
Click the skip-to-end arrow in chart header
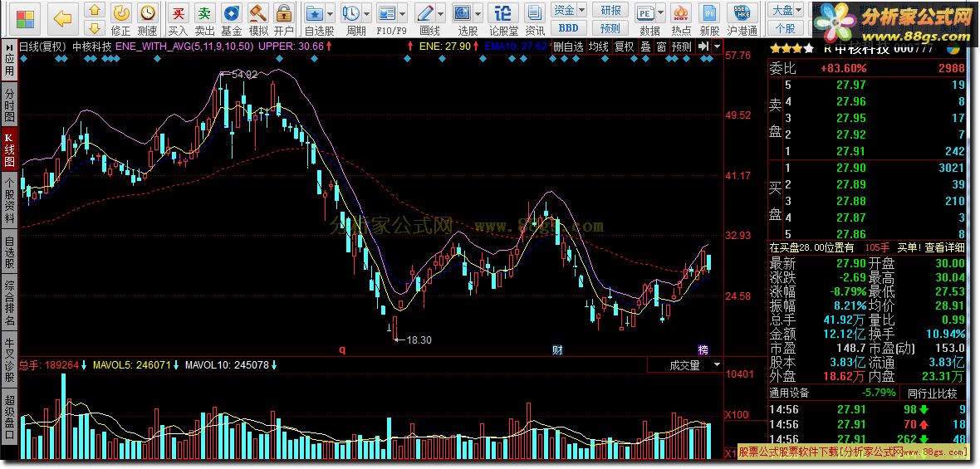[703, 46]
